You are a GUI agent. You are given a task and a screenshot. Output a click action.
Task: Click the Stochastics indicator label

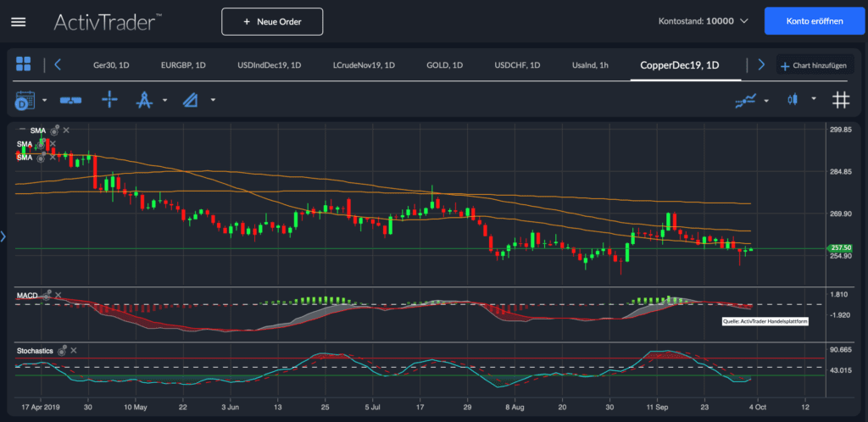(x=35, y=351)
